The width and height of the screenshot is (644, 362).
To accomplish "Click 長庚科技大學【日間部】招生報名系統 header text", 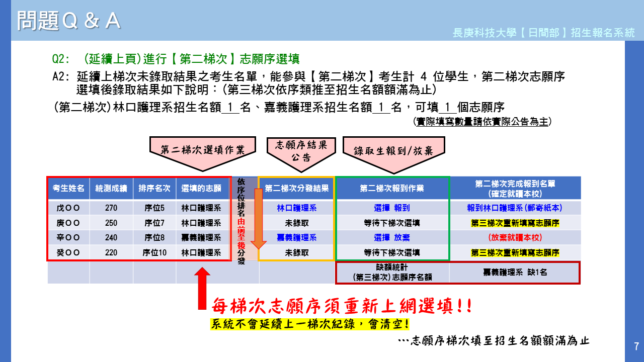I will click(544, 33).
